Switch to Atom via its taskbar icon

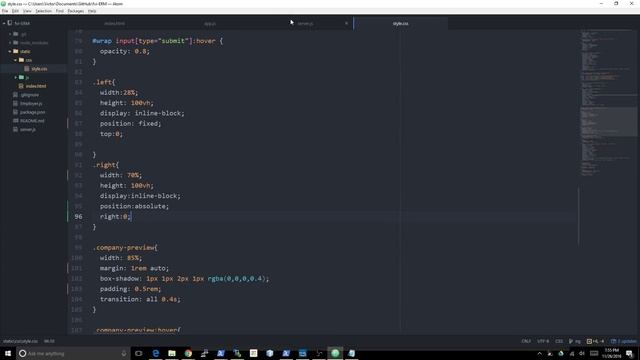tap(335, 353)
